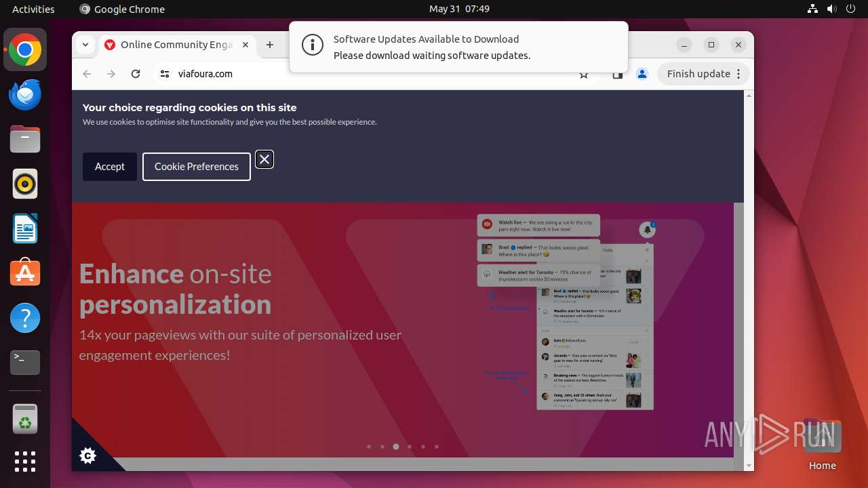Click the browser back arrow
The height and width of the screenshot is (488, 868).
click(x=87, y=74)
